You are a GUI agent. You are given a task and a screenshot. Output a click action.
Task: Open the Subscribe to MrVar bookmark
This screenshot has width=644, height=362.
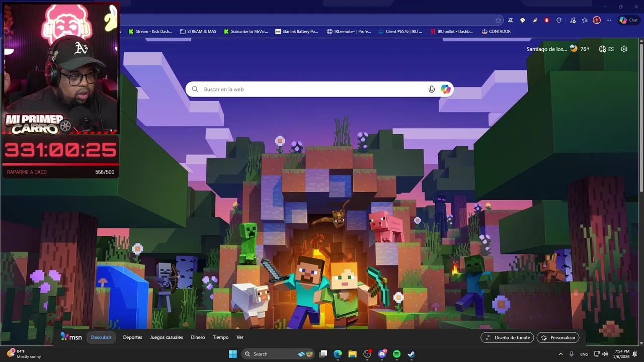click(246, 31)
